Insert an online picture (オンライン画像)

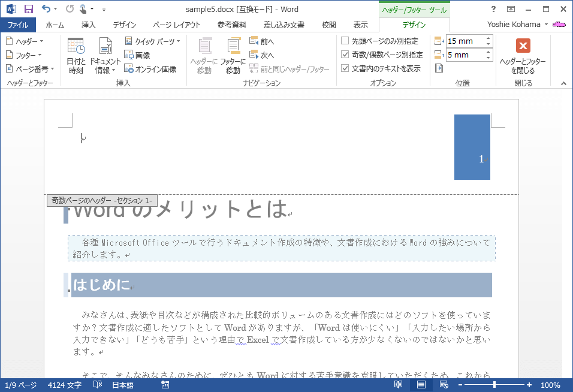point(150,69)
